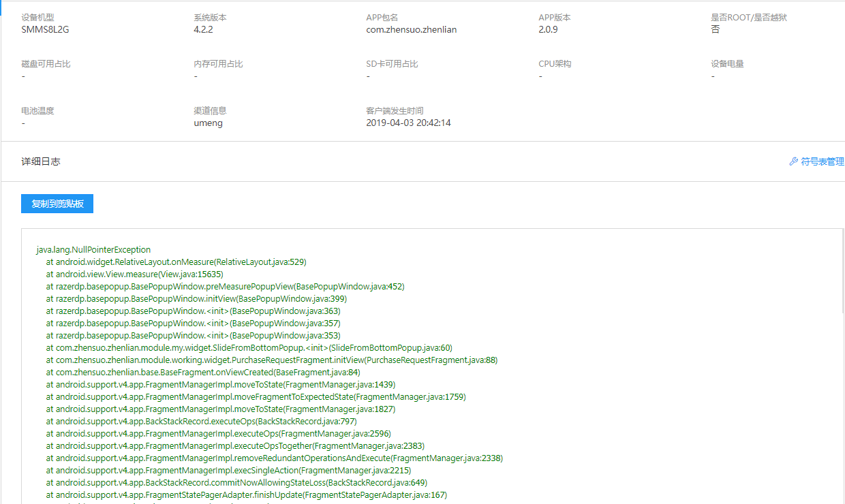Select the RelativeLayout.onMeasure stack trace line
The width and height of the screenshot is (845, 504).
click(x=176, y=262)
